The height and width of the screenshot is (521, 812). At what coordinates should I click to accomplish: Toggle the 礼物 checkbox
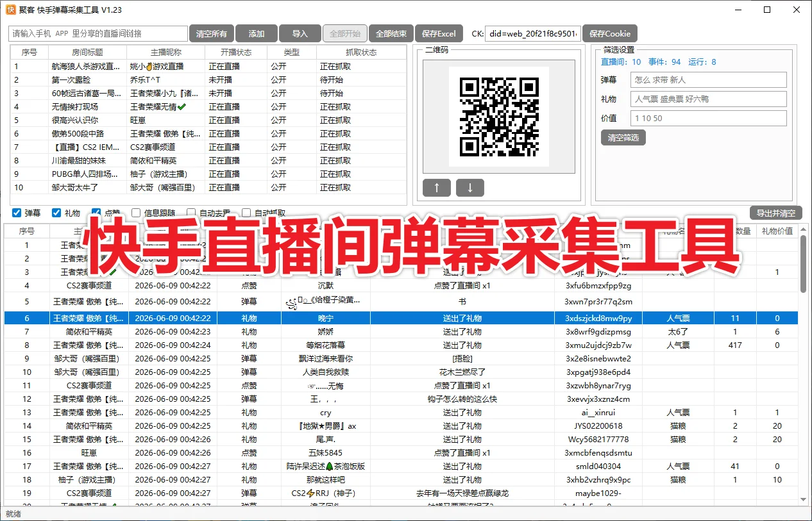(56, 213)
